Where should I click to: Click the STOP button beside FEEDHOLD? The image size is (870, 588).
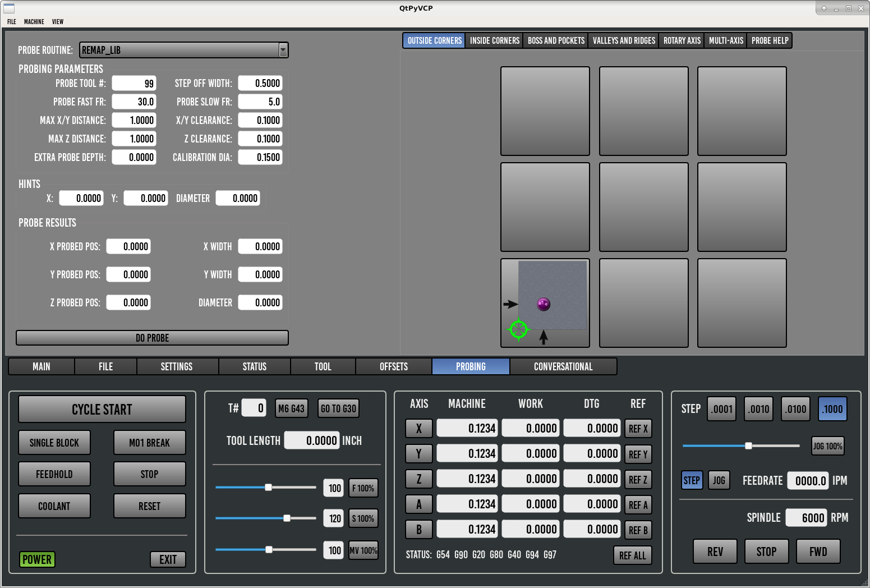tap(150, 474)
